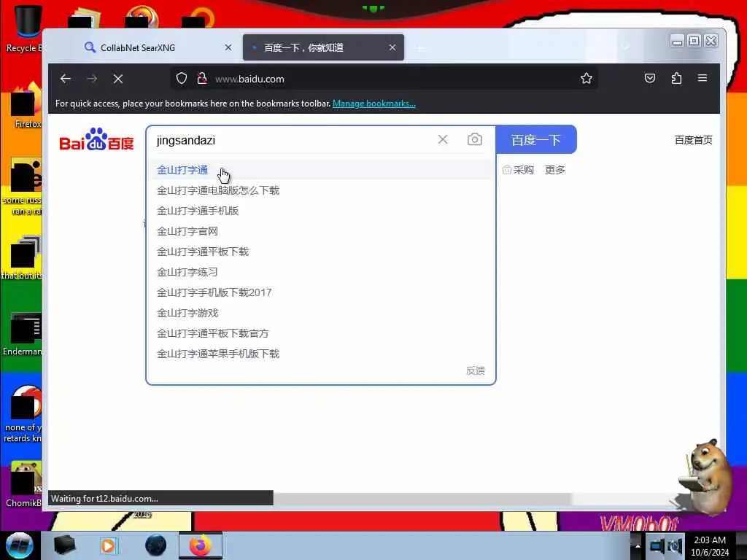Select suggestion 金山打字练习
This screenshot has height=560, width=747.
click(321, 273)
